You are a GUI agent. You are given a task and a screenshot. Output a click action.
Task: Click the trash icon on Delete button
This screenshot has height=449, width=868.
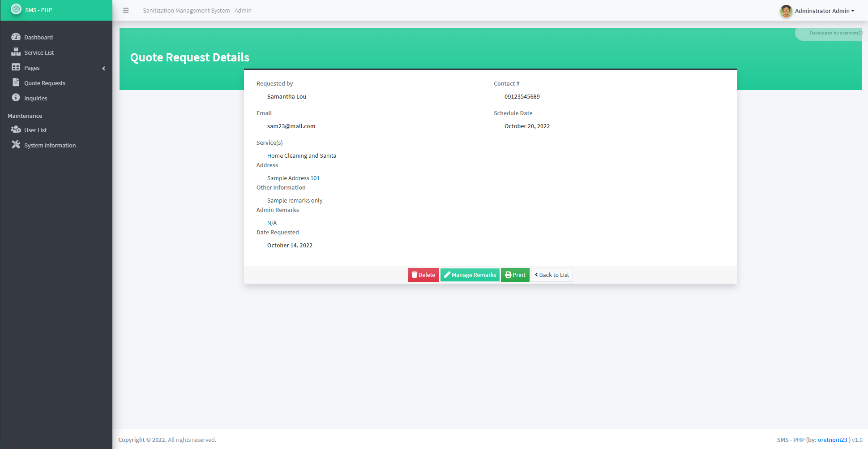click(x=415, y=275)
